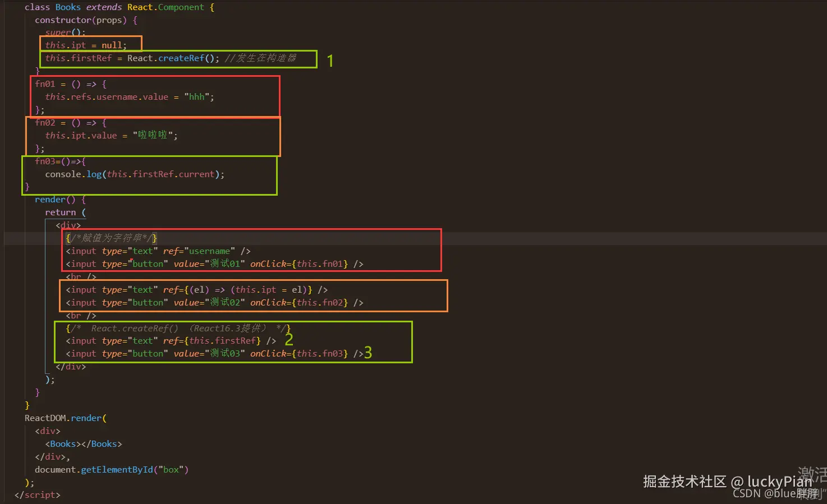The width and height of the screenshot is (827, 504).
Task: Click the "this.ipt = null;" statement
Action: pyautogui.click(x=86, y=45)
